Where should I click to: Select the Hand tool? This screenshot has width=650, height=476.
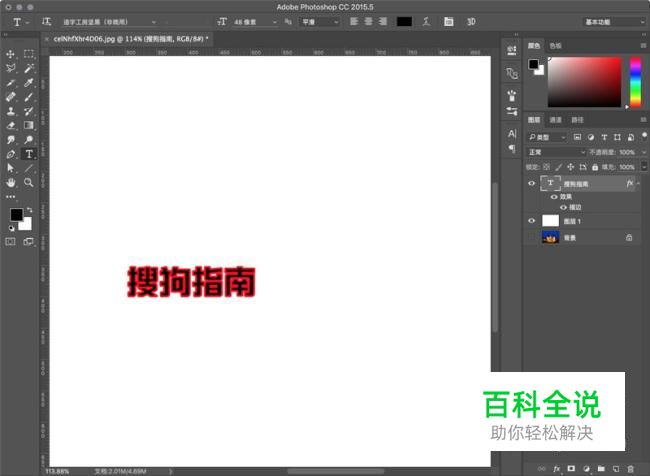pyautogui.click(x=11, y=182)
